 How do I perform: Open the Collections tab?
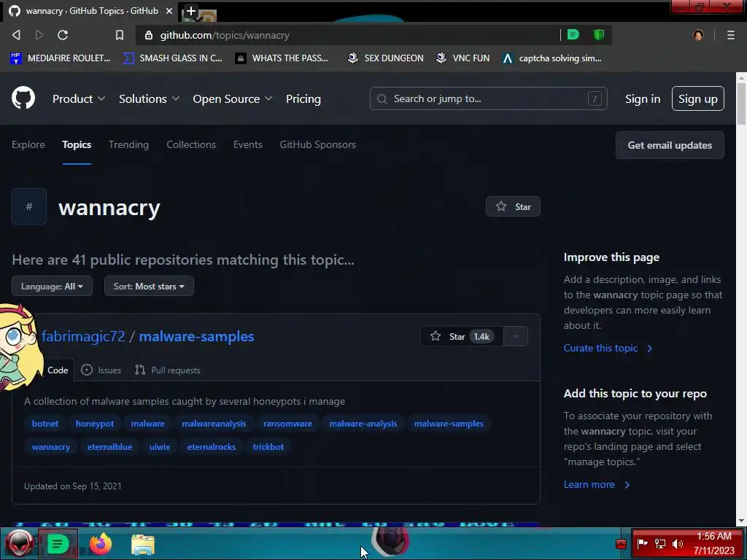[x=191, y=144]
